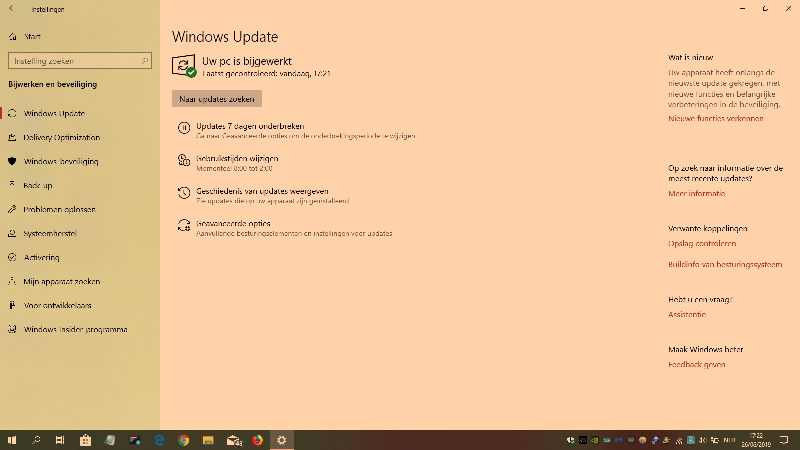Screen dimensions: 800x450
Task: Open 'Geschiedenis van updates weergeven'
Action: click(x=262, y=191)
